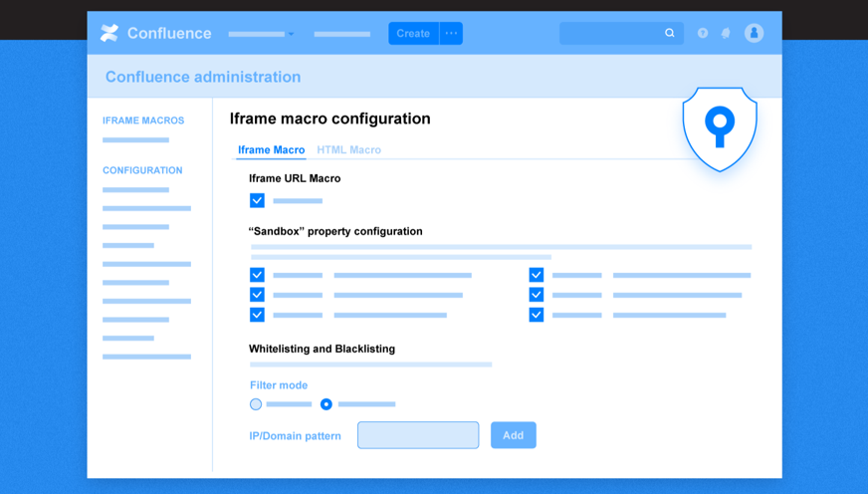The width and height of the screenshot is (868, 494).
Task: Click the CONFIGURATION sidebar heading
Action: pyautogui.click(x=142, y=170)
